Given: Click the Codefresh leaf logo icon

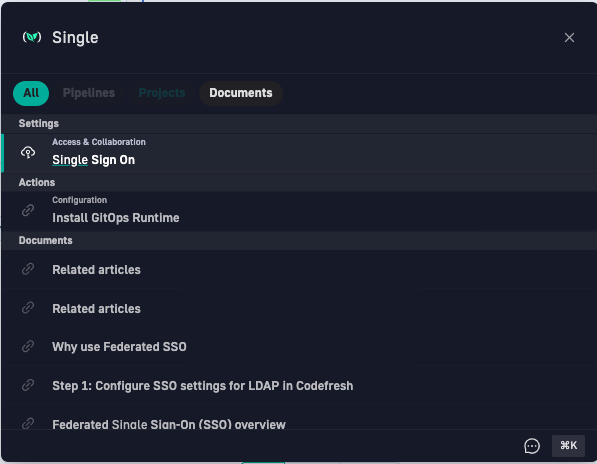Looking at the screenshot, I should tap(32, 37).
